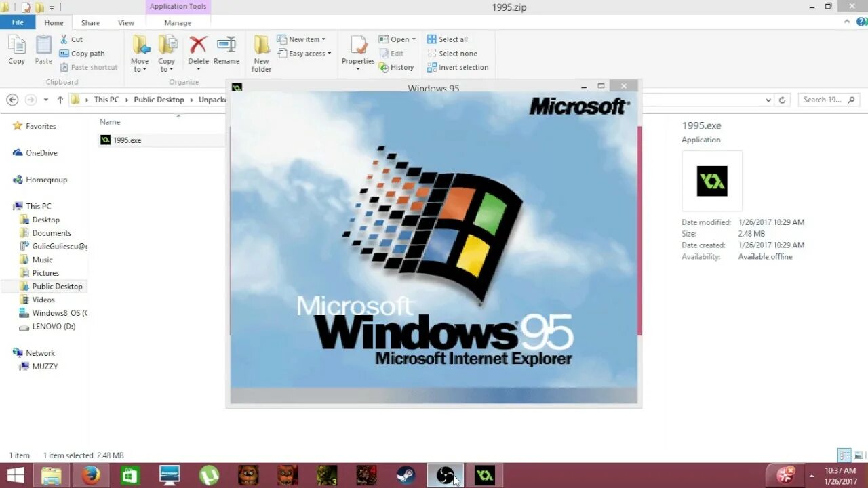868x488 pixels.
Task: Collapse the ribbon with chevron
Action: pos(847,22)
